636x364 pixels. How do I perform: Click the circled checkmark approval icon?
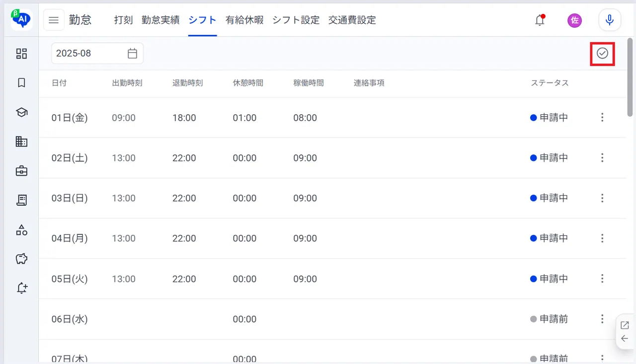click(x=602, y=53)
